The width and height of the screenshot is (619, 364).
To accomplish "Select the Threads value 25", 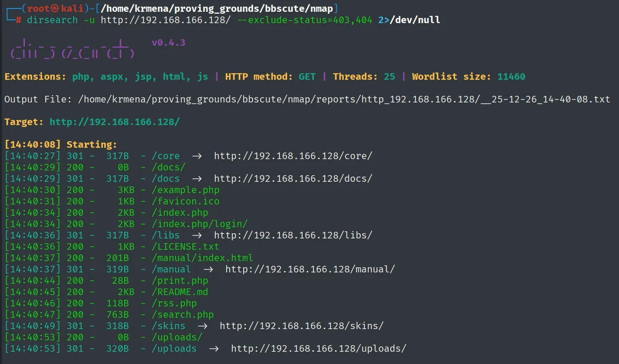I will point(390,76).
